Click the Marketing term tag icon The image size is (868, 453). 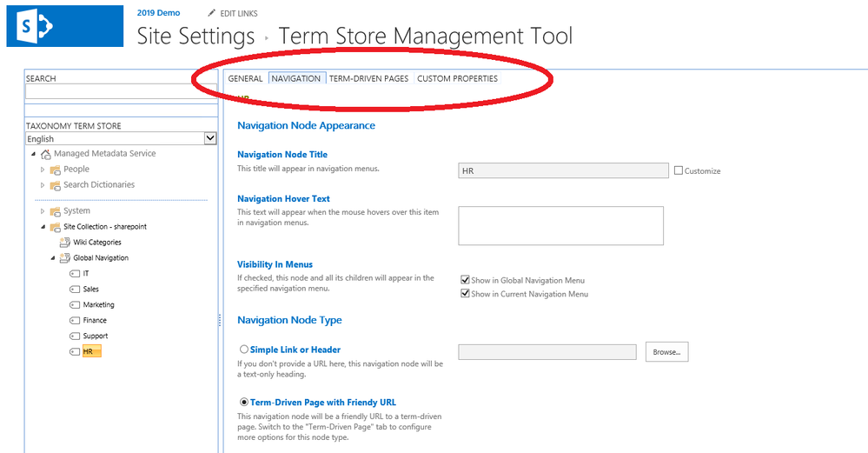coord(75,304)
